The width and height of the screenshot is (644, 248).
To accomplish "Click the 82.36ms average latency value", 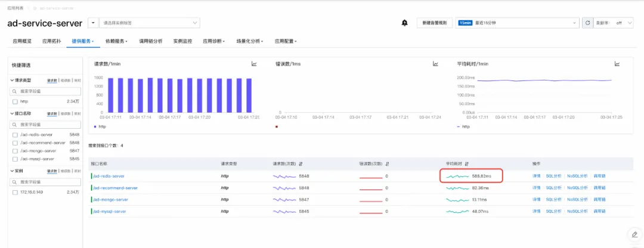I will coord(480,188).
